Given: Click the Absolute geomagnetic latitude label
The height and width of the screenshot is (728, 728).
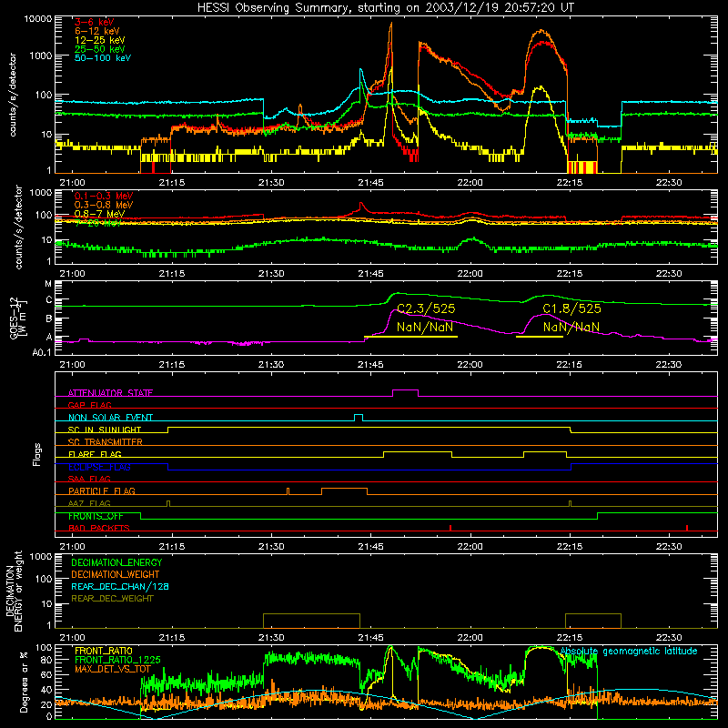Looking at the screenshot, I should [629, 652].
